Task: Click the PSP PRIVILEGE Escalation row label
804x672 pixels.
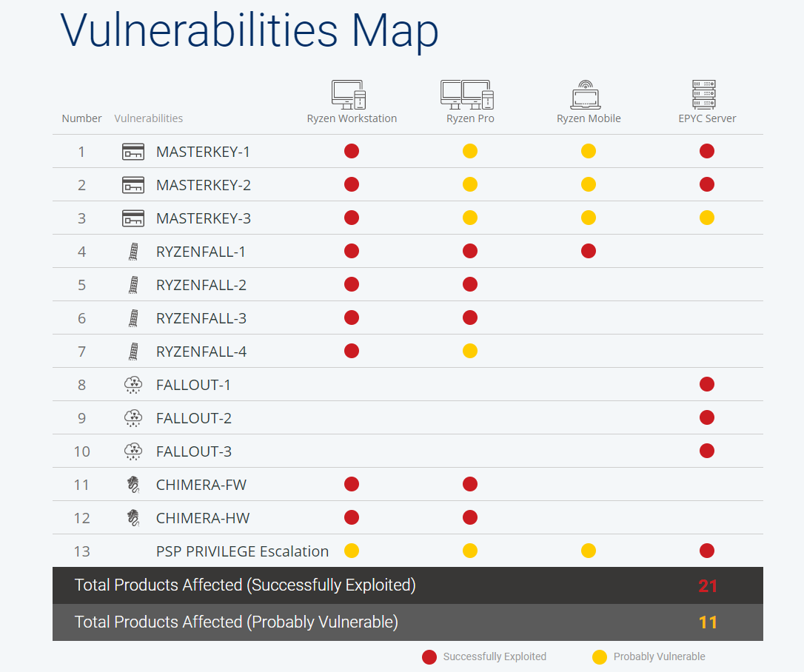Action: [242, 551]
